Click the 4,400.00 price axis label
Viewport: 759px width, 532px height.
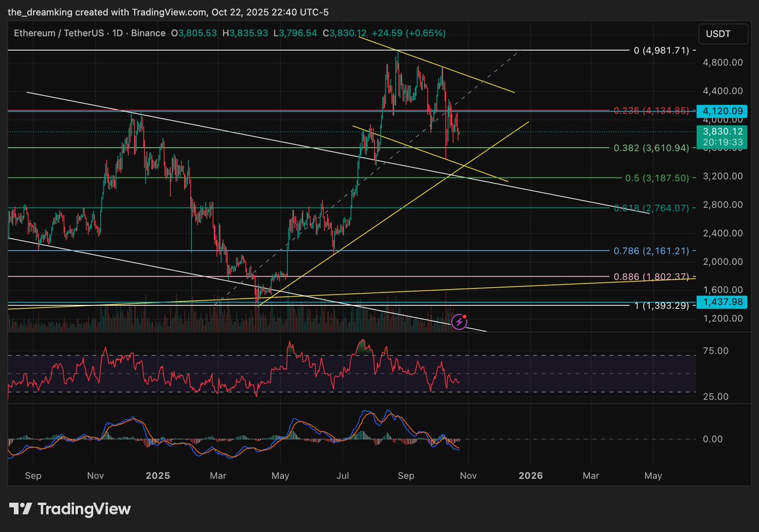[722, 91]
